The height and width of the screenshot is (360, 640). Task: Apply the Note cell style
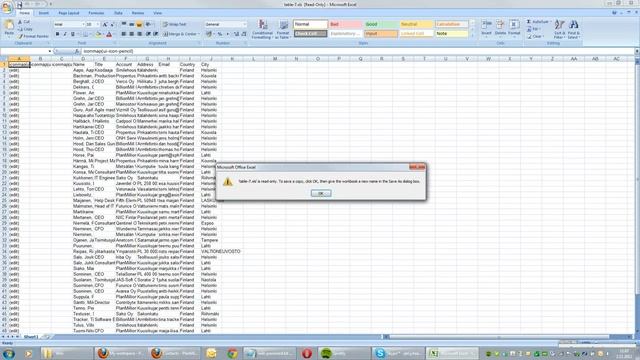[451, 33]
